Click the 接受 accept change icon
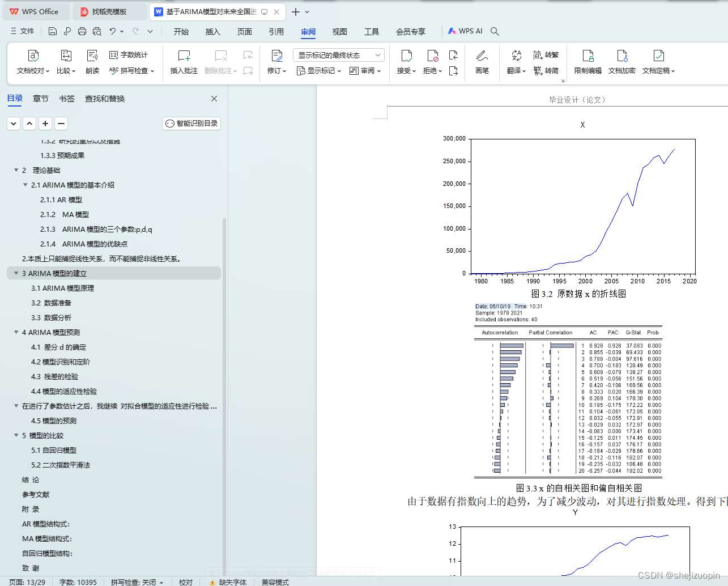Screen dimensions: 728x586 [x=406, y=56]
